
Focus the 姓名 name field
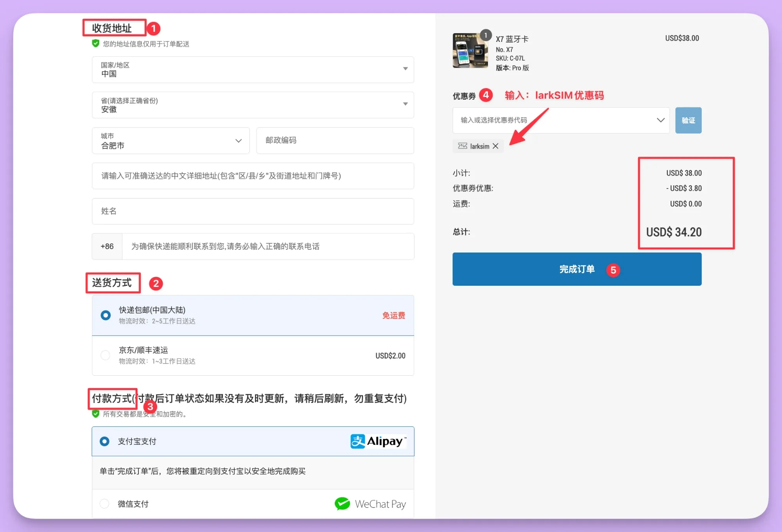click(253, 211)
